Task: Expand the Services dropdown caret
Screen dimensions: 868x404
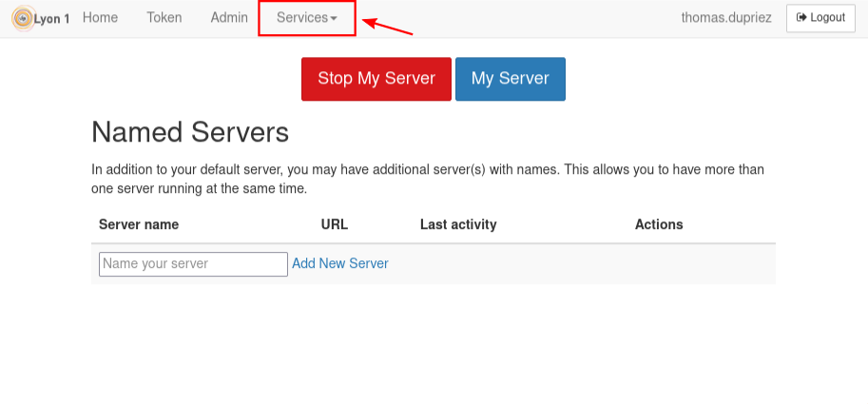Action: pyautogui.click(x=334, y=19)
